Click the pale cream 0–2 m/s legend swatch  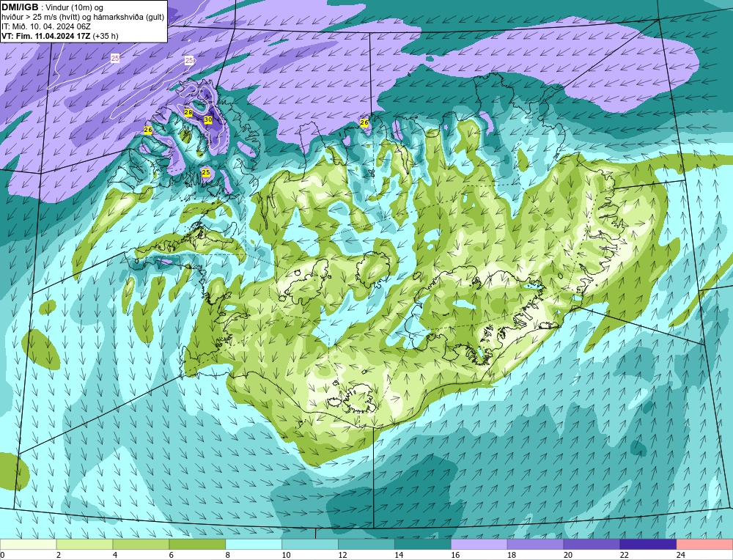click(28, 544)
